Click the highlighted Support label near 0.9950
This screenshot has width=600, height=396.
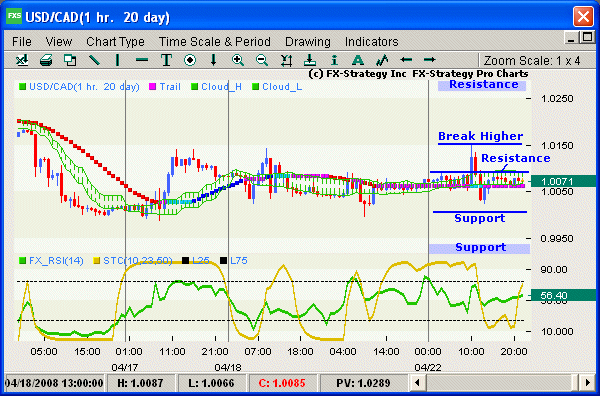pos(480,248)
